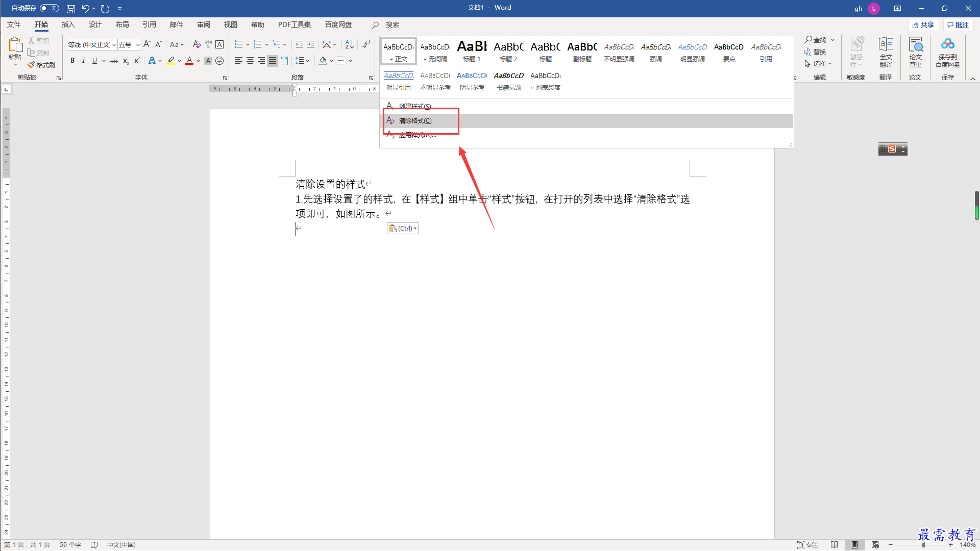Click the decrease indent icon
Image resolution: width=980 pixels, height=551 pixels.
point(300,44)
